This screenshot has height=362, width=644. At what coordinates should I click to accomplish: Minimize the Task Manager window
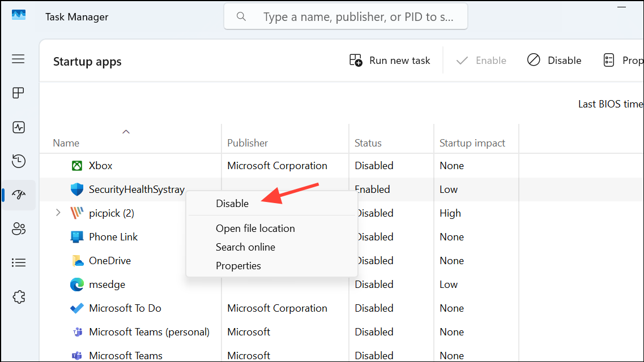[x=621, y=7]
